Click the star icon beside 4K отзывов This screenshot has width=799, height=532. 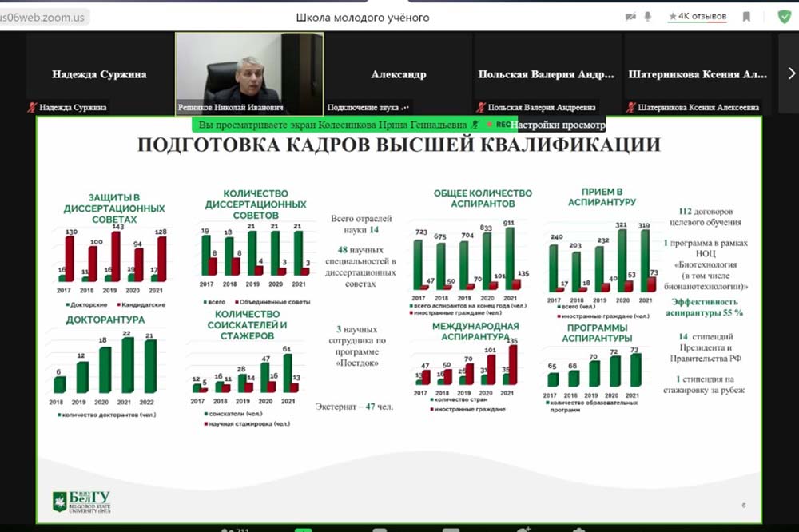[x=673, y=17]
